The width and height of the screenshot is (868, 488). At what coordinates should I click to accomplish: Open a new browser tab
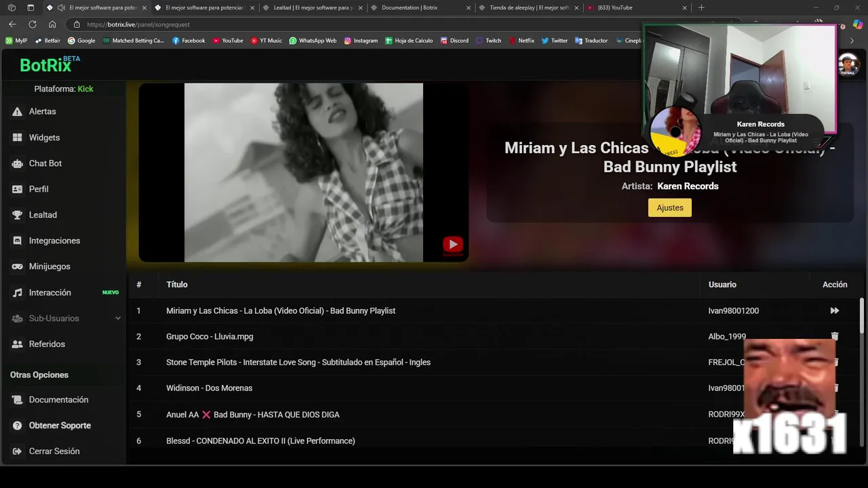point(701,7)
